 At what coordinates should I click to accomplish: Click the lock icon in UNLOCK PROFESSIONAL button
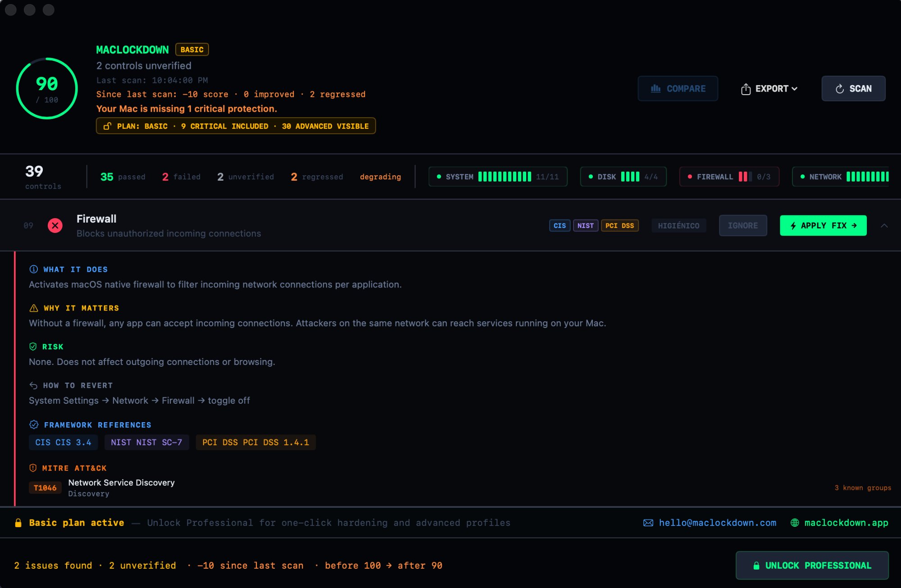pyautogui.click(x=756, y=565)
